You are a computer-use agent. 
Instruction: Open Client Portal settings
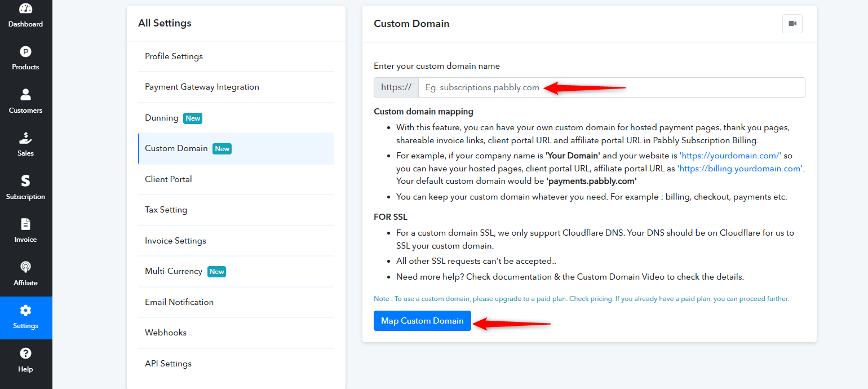(x=236, y=179)
